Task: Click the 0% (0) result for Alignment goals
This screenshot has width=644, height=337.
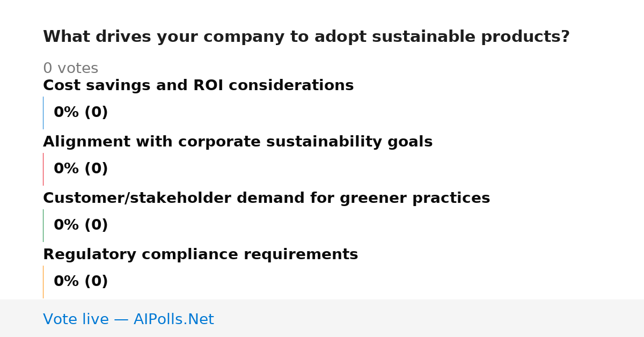Action: [80, 169]
